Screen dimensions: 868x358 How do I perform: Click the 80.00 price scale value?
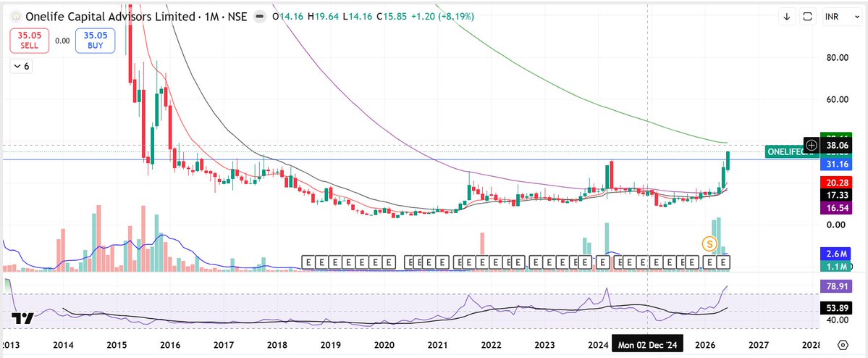coord(837,58)
